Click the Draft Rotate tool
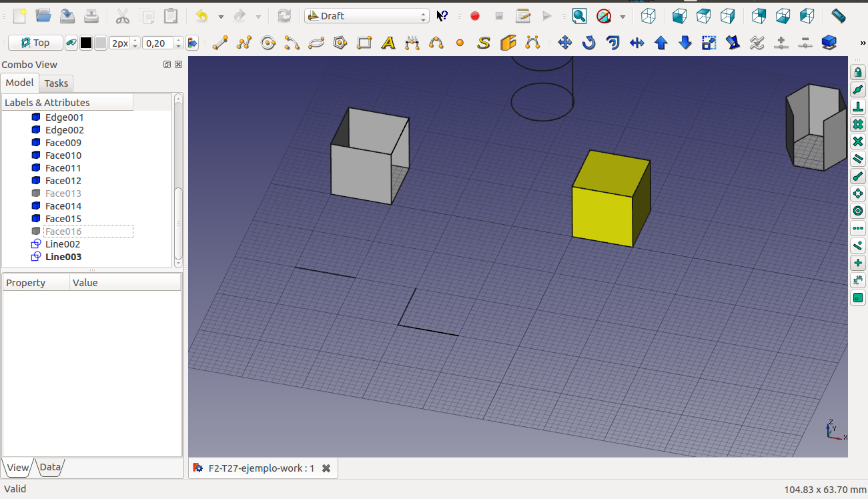This screenshot has height=499, width=868. [588, 43]
